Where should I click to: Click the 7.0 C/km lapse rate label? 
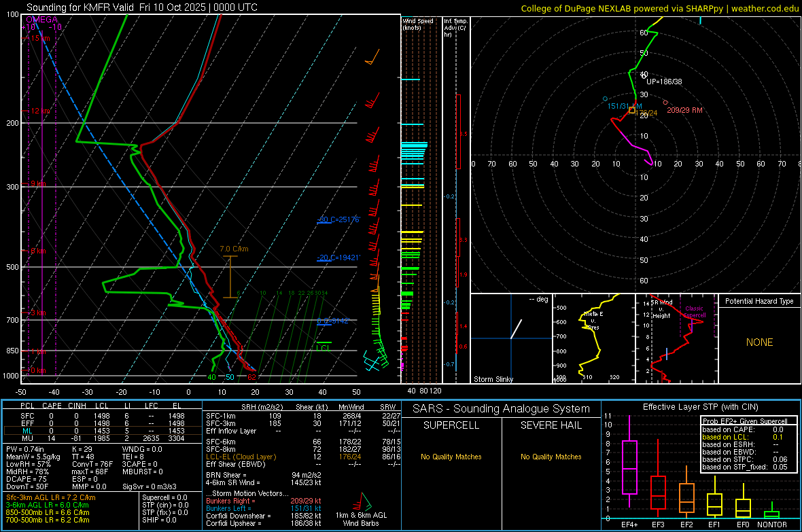click(x=234, y=249)
